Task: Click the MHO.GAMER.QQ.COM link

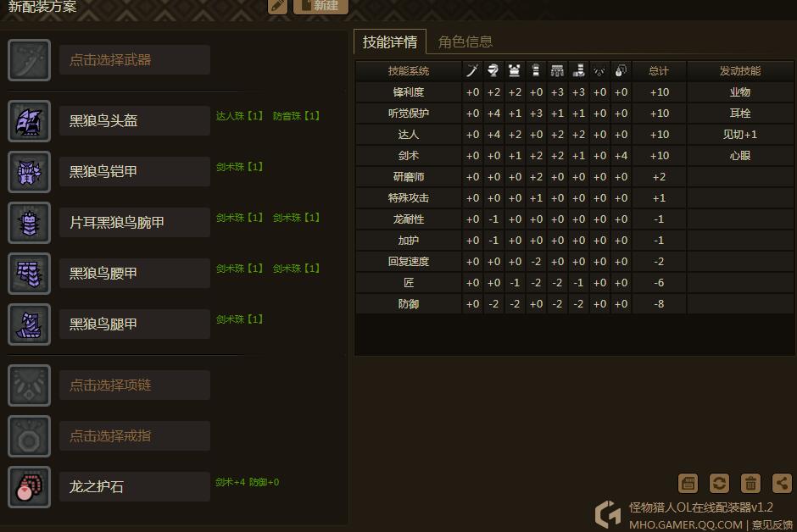Action: (x=685, y=524)
